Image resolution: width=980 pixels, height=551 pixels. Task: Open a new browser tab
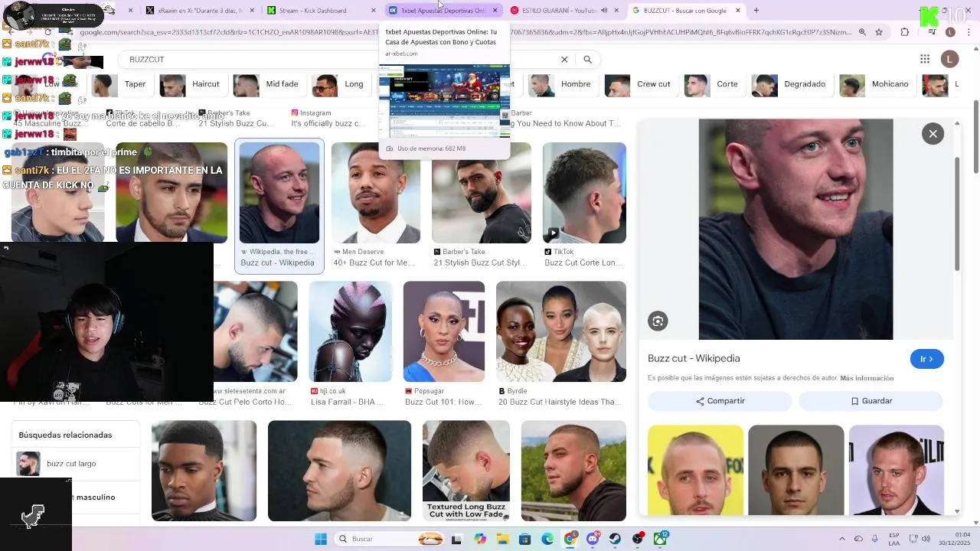tap(756, 11)
